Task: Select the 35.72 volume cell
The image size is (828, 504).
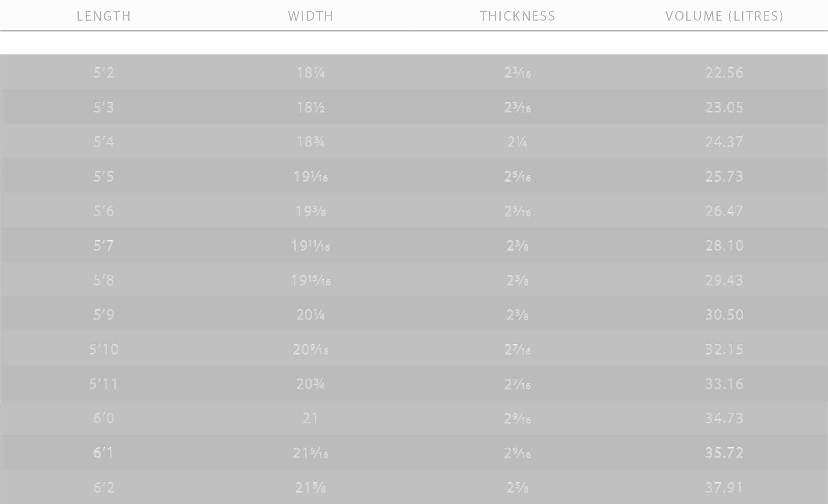Action: pos(725,453)
